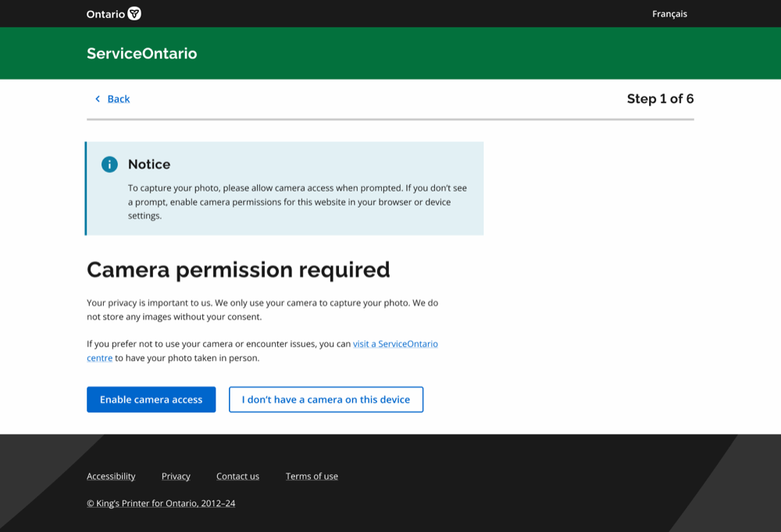
Task: Click the 'To capture your photo' notice paragraph
Action: tap(298, 202)
